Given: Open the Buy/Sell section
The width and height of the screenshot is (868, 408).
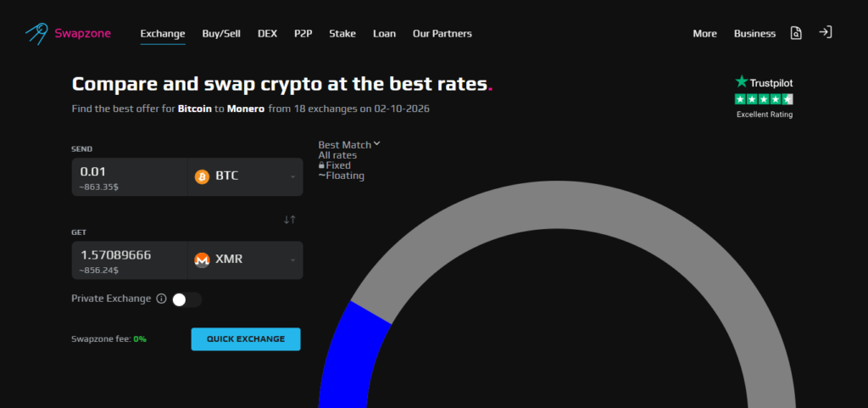Looking at the screenshot, I should [x=221, y=34].
